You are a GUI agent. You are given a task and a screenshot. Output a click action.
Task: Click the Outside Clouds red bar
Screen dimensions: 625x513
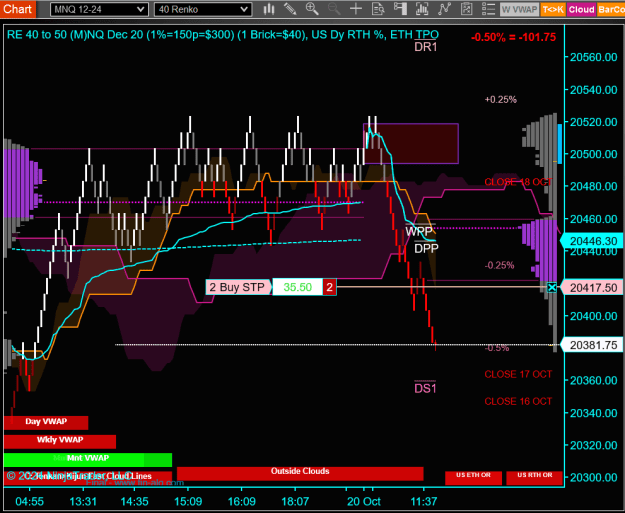pos(300,474)
